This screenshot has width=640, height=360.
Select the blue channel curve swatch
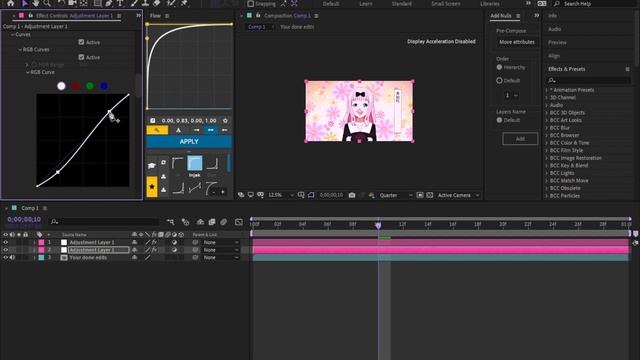coord(104,86)
